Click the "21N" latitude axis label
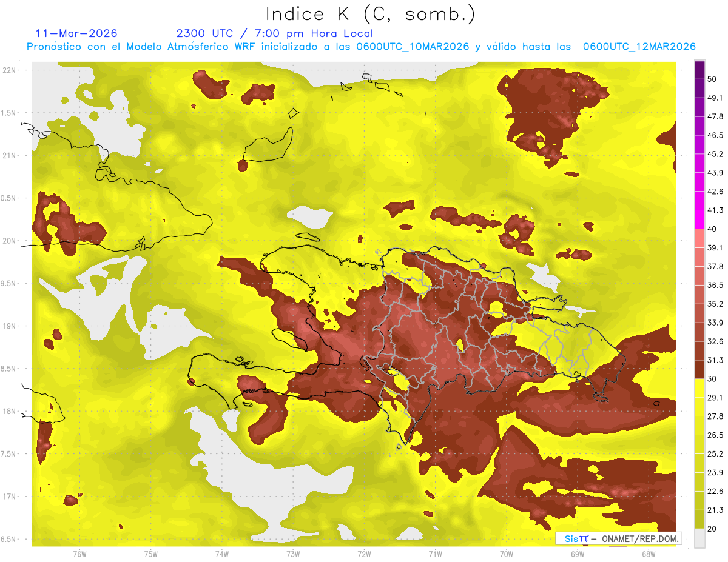728x562 pixels. pyautogui.click(x=10, y=156)
